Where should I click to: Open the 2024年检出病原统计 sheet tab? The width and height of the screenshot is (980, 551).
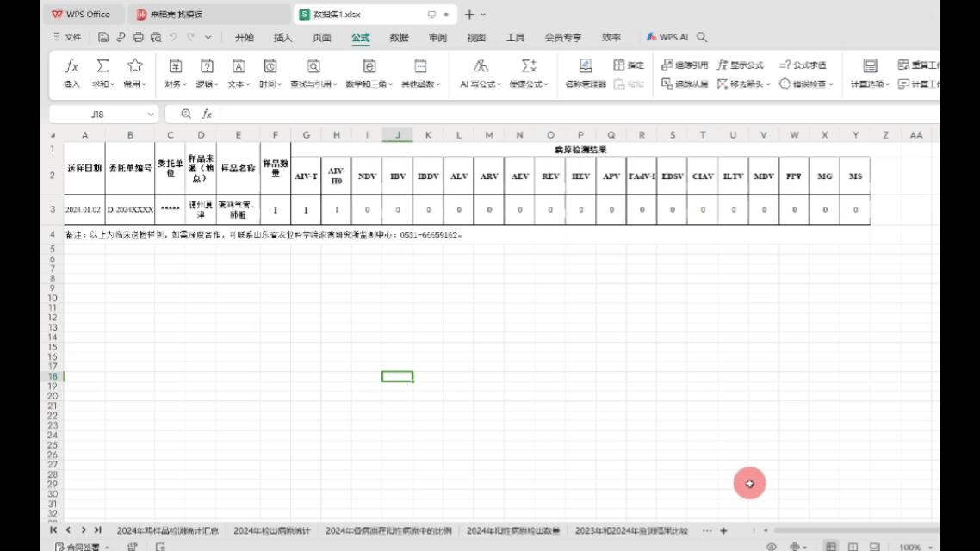pyautogui.click(x=271, y=530)
